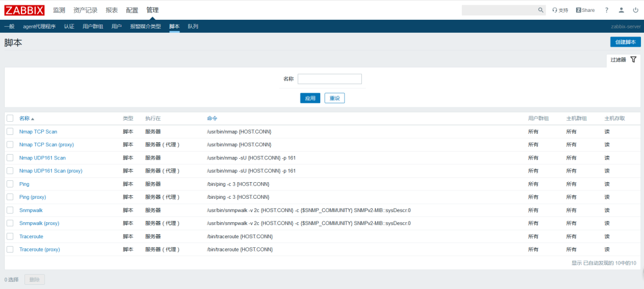Go to the 认证 submenu

click(69, 26)
